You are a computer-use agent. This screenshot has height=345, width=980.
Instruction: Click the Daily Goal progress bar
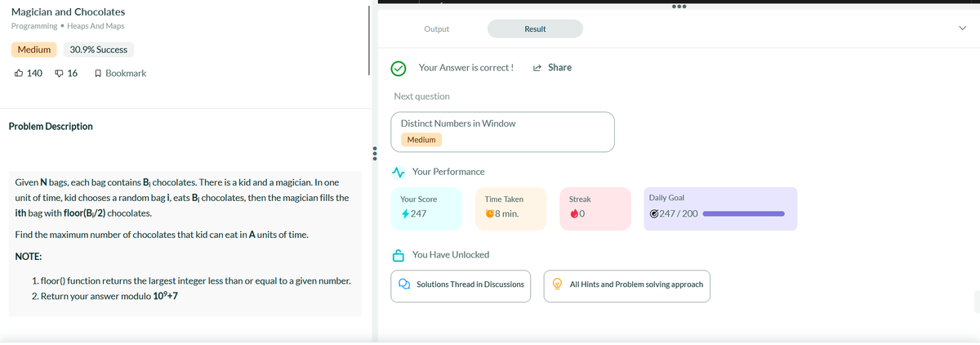pos(743,214)
